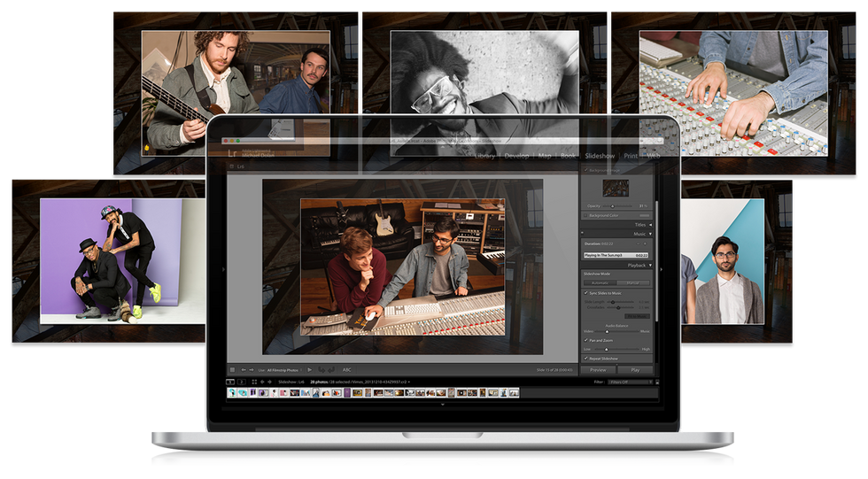This screenshot has width=868, height=479.
Task: Toggle Sync Slides to Music
Action: coord(586,293)
